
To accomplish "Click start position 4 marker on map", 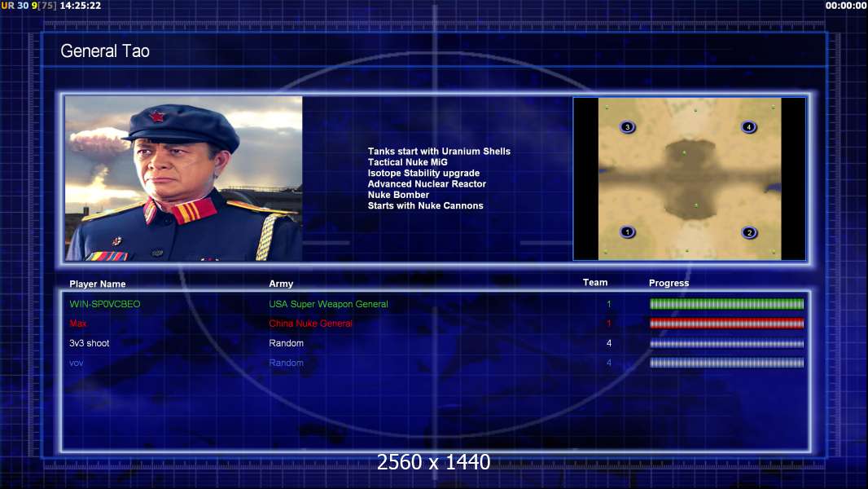I will 749,127.
